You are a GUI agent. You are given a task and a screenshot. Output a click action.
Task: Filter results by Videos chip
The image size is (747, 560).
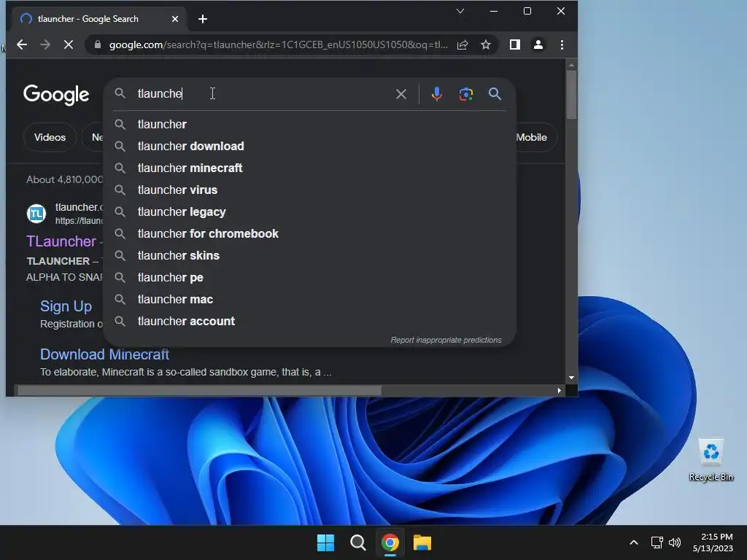(50, 138)
